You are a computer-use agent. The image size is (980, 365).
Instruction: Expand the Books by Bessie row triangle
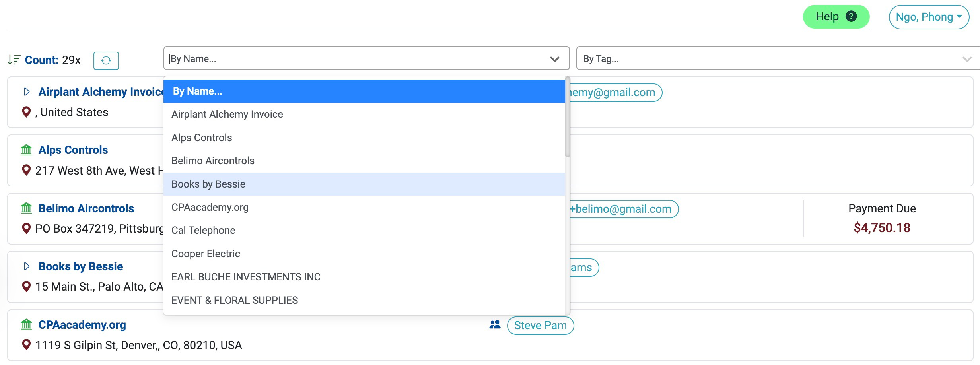pos(27,266)
